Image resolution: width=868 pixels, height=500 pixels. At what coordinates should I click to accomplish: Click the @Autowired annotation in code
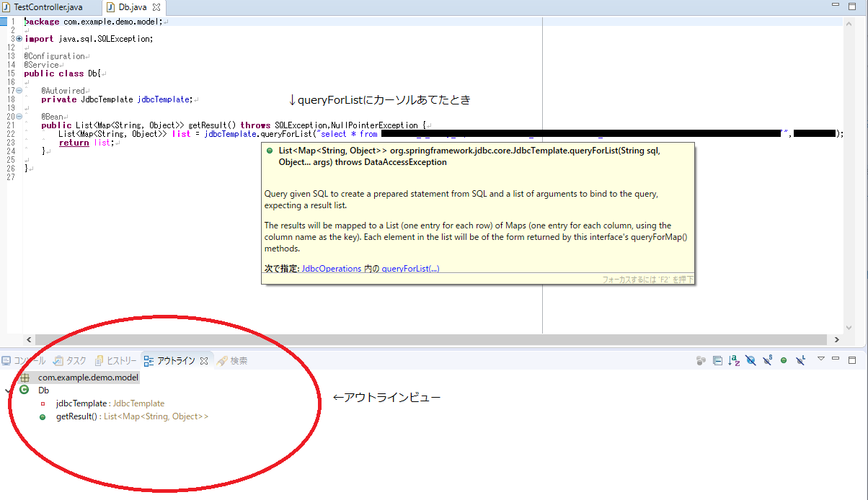pos(63,91)
